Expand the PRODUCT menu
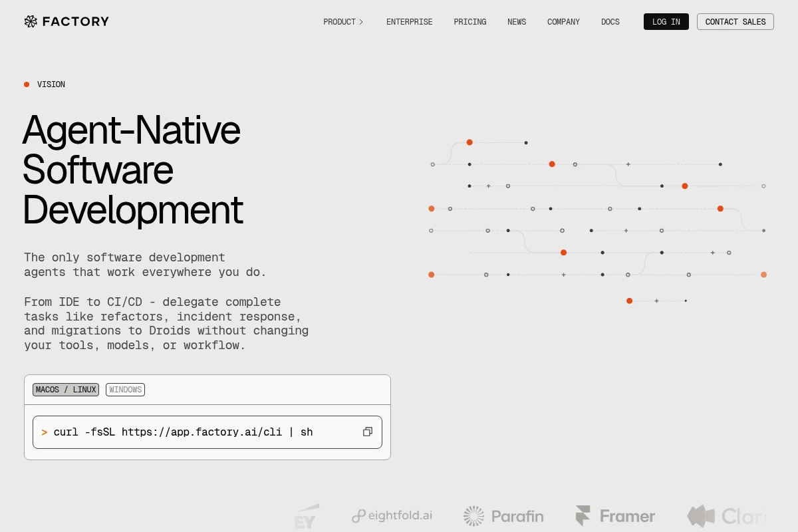798x532 pixels. (339, 22)
